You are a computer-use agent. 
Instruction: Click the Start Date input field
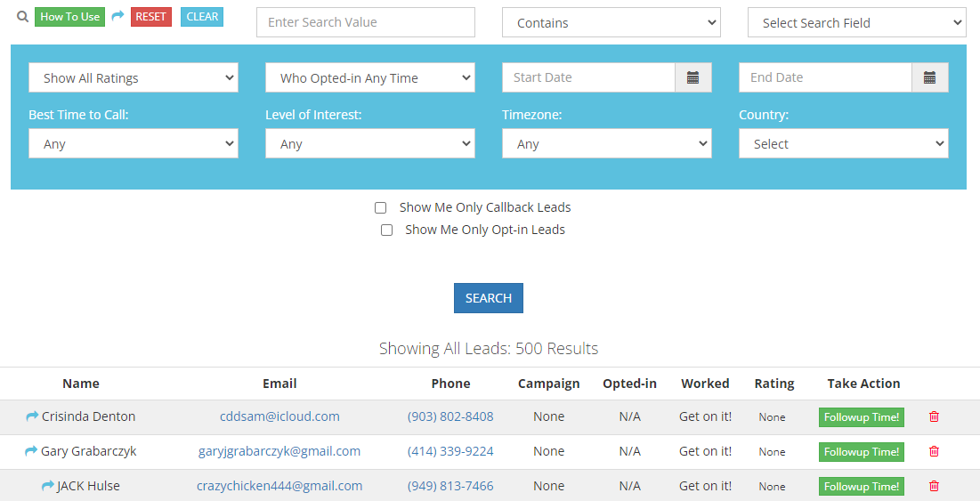tap(588, 77)
